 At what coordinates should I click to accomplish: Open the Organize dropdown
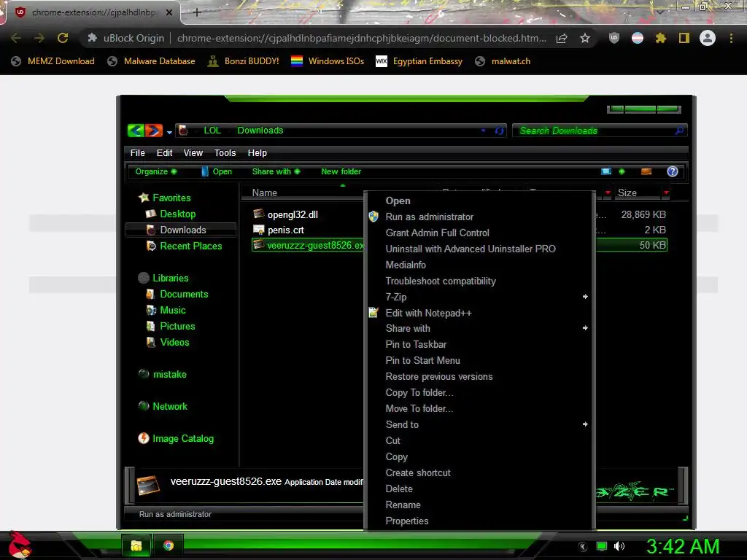[x=156, y=171]
